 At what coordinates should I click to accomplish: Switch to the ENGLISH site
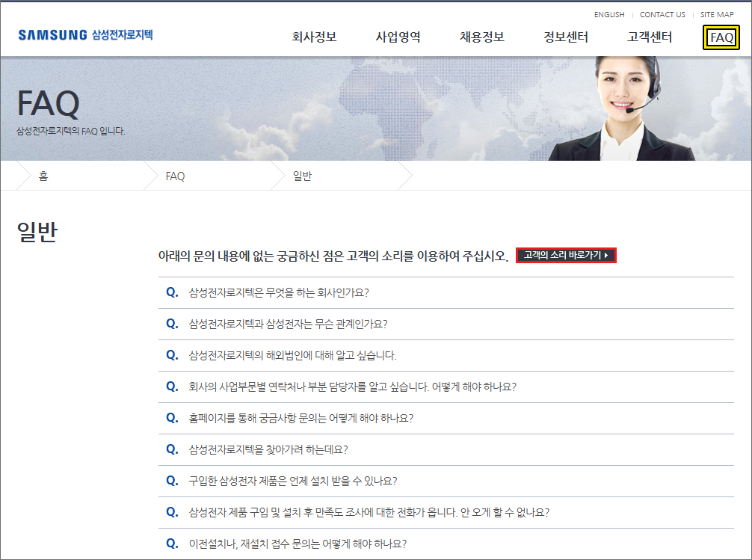(609, 14)
